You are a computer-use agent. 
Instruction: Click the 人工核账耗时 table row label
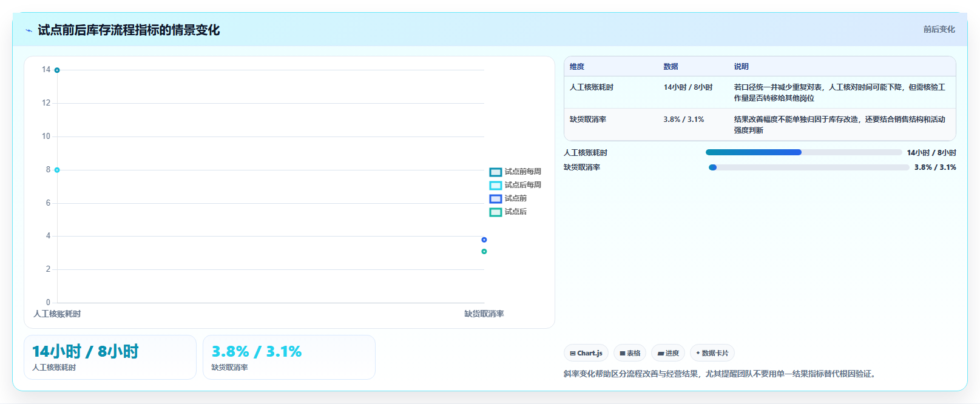[x=591, y=87]
